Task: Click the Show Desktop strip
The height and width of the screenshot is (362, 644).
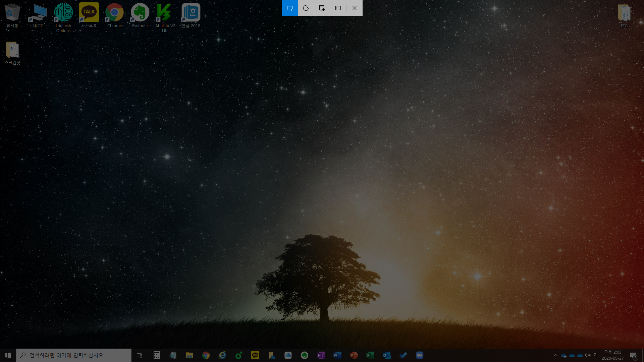Action: 643,355
